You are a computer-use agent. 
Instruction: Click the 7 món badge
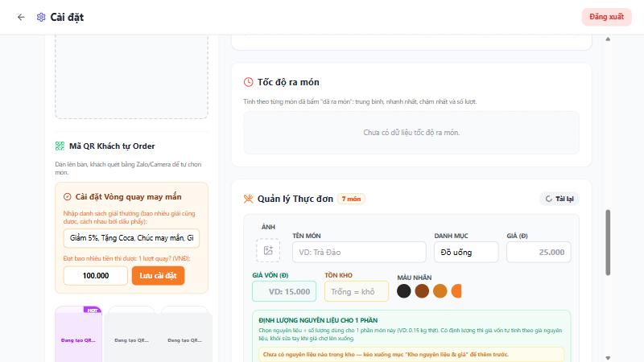(x=351, y=199)
